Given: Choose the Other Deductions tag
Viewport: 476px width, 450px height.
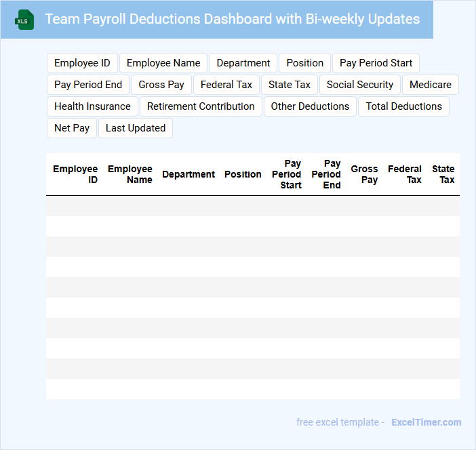Looking at the screenshot, I should pos(310,106).
